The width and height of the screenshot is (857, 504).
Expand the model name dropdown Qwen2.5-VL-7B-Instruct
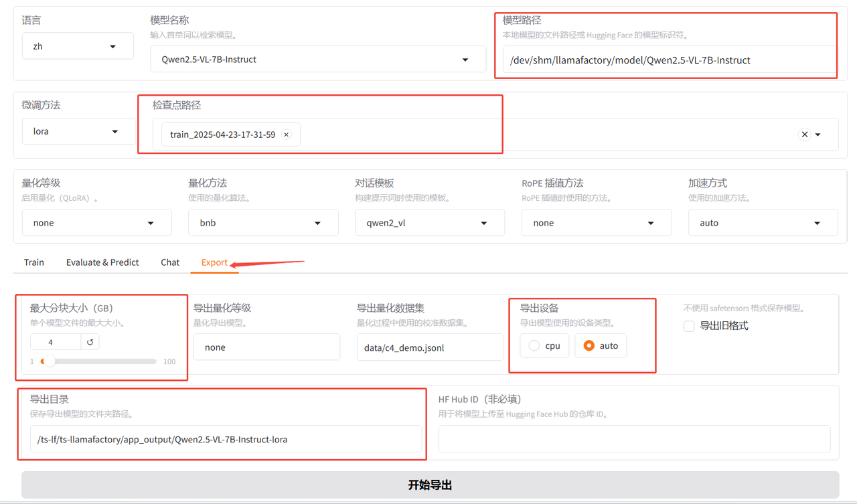point(318,60)
